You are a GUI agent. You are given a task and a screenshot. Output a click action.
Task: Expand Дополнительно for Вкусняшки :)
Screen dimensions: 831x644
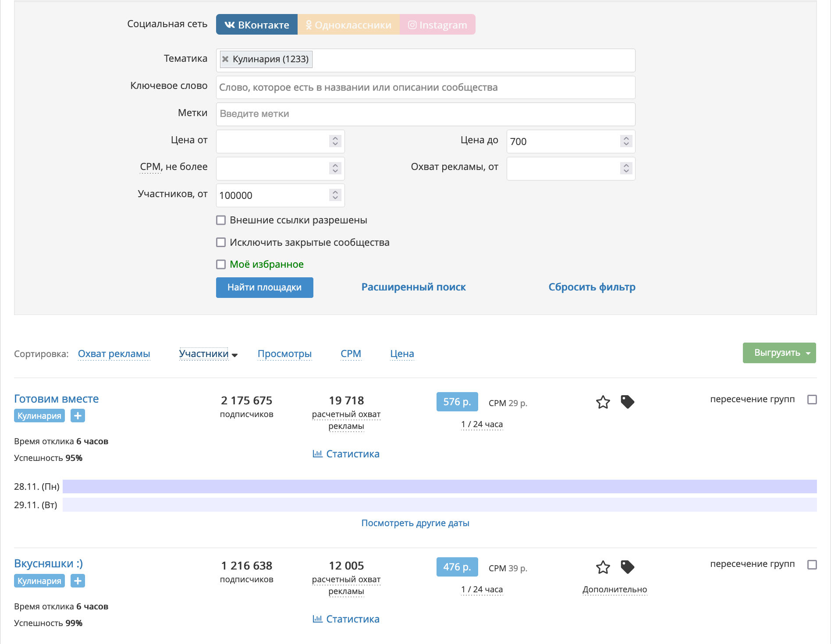point(614,590)
